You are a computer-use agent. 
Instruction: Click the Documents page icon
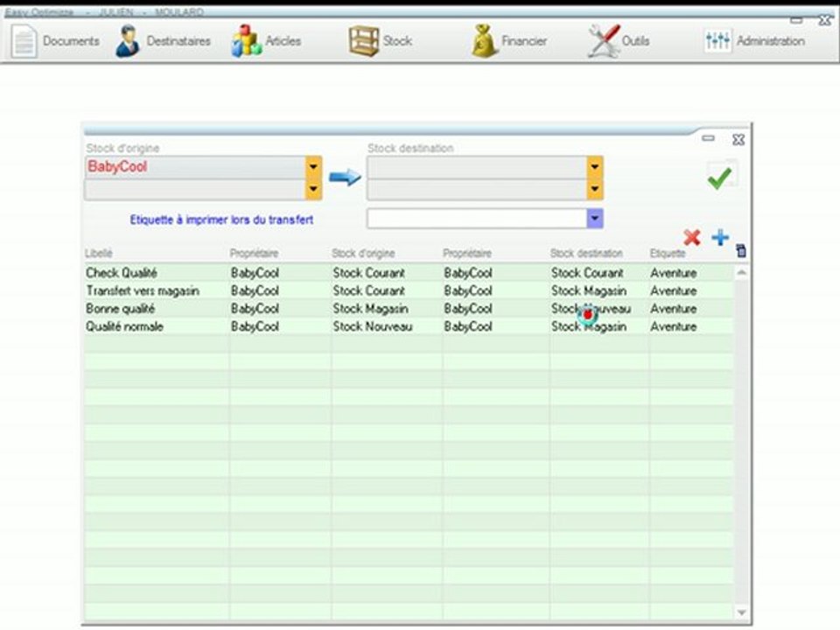[x=24, y=42]
